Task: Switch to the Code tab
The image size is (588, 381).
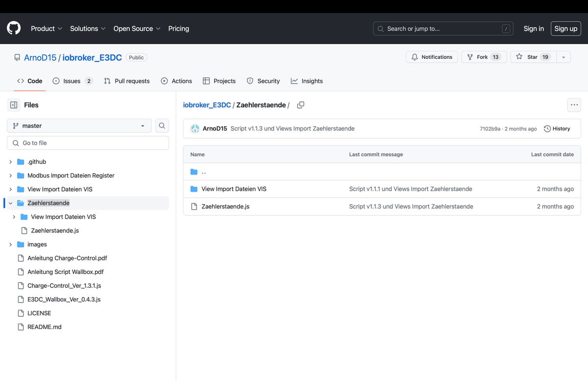Action: (30, 81)
